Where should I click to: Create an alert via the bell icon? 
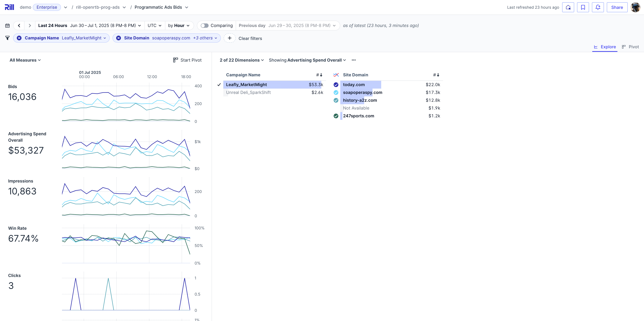(598, 7)
